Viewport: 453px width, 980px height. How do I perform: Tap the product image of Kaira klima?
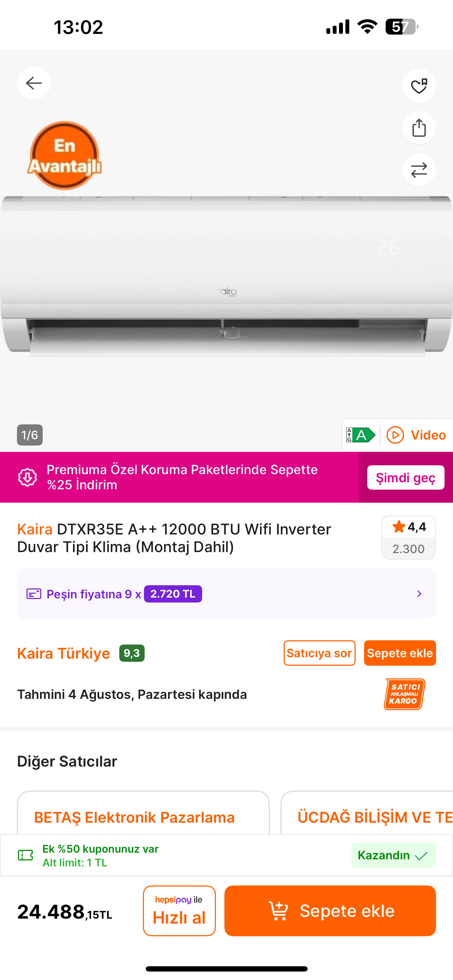pos(226,276)
